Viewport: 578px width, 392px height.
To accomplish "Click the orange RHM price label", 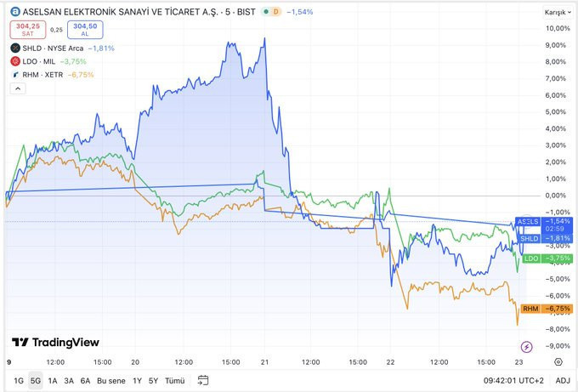I will [x=543, y=309].
